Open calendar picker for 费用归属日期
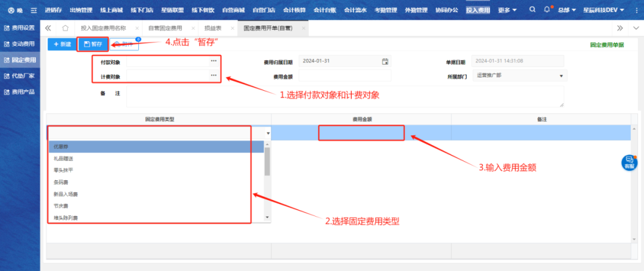Viewport: 644px width, 271px height. [x=385, y=61]
